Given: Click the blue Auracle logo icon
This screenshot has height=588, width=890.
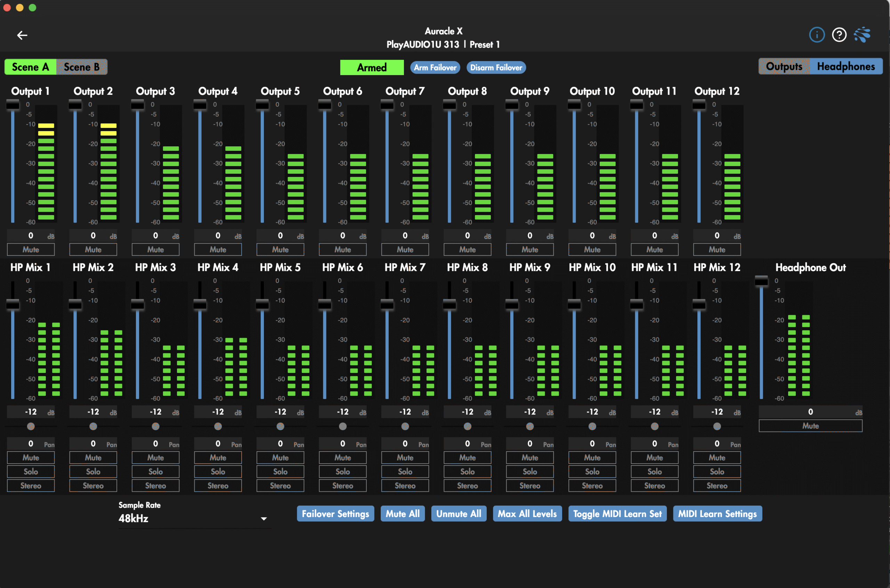Looking at the screenshot, I should click(862, 35).
